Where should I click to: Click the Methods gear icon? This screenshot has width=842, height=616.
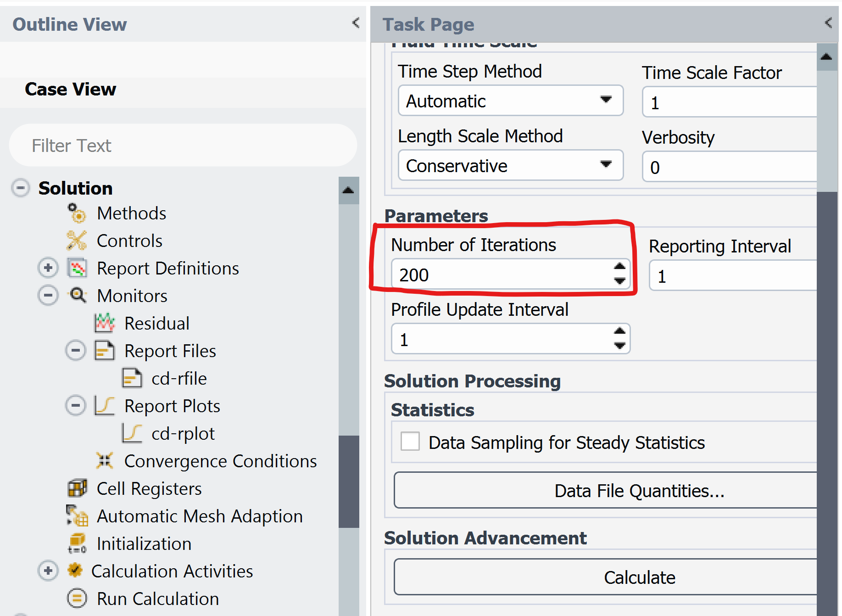[x=77, y=213]
